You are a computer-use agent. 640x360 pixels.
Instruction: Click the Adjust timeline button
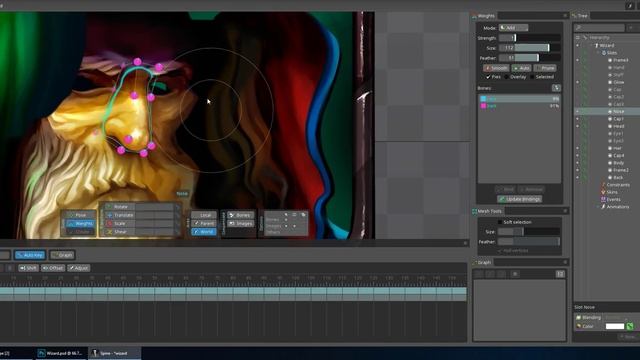[79, 268]
